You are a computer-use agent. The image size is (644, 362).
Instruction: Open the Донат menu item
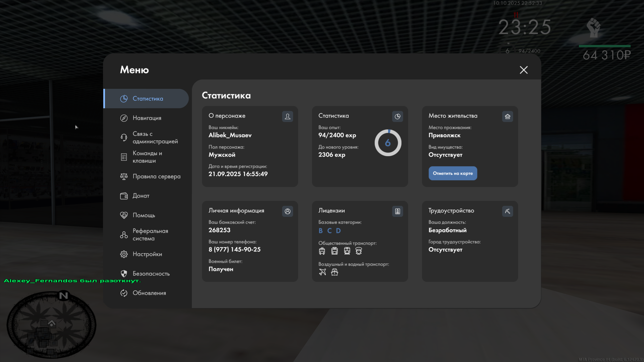pyautogui.click(x=141, y=196)
